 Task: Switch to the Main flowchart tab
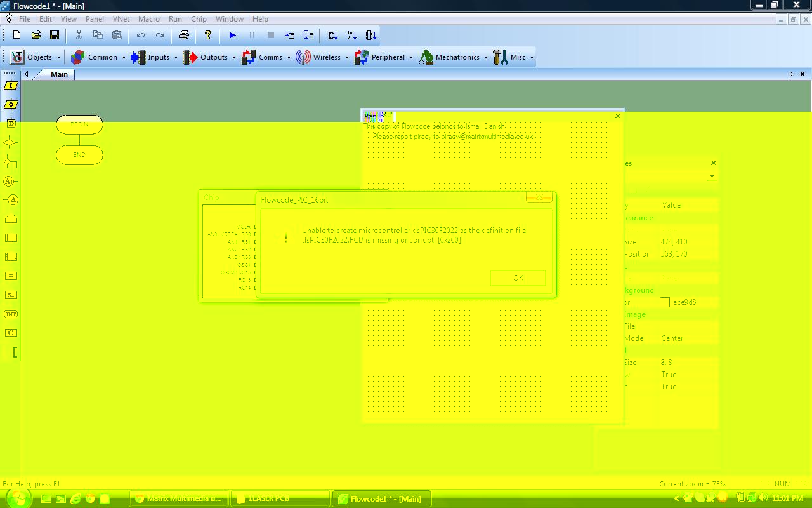[x=59, y=74]
